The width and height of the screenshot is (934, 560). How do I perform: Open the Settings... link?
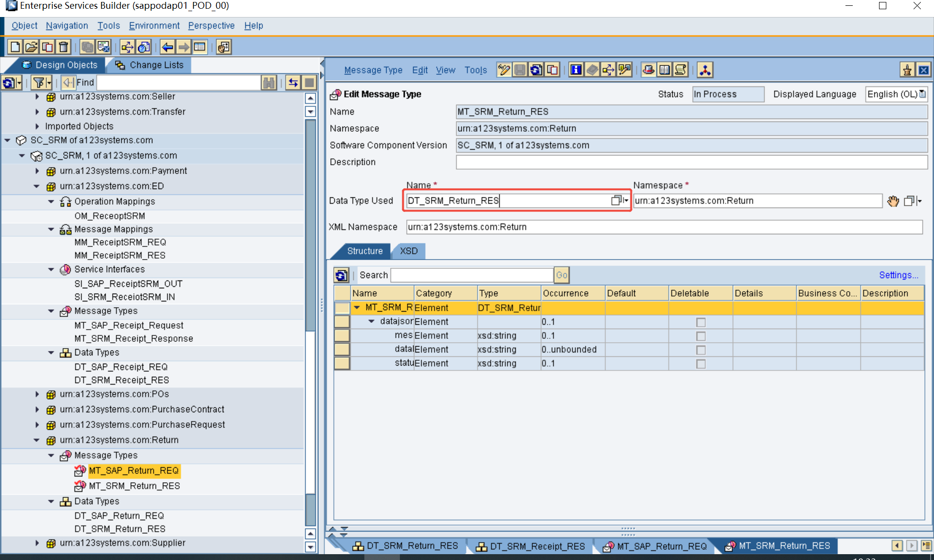pyautogui.click(x=898, y=275)
